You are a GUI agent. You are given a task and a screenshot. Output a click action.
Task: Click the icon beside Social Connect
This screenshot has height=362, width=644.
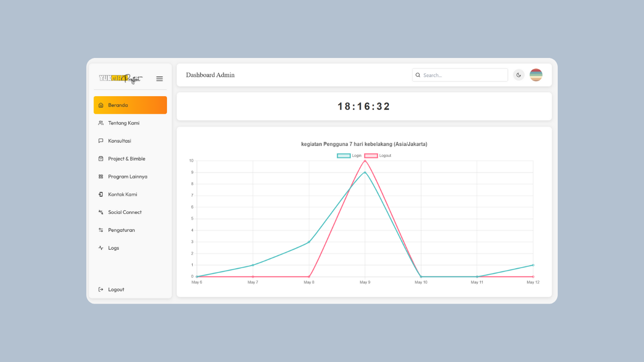coord(101,212)
